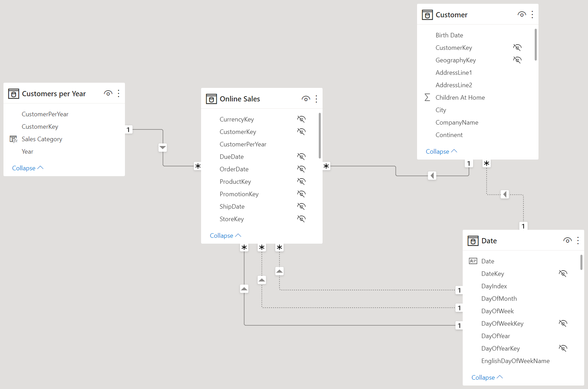Collapse the Date table
This screenshot has width=588, height=389.
487,378
